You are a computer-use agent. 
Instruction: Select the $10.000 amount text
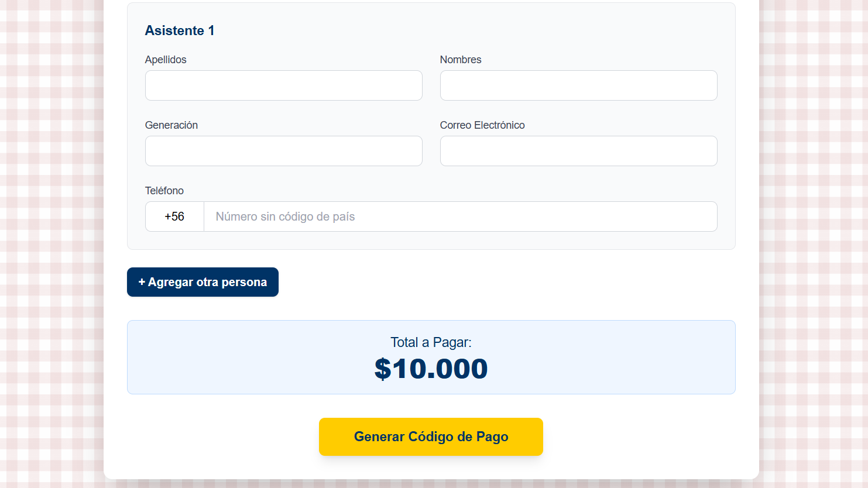point(431,369)
